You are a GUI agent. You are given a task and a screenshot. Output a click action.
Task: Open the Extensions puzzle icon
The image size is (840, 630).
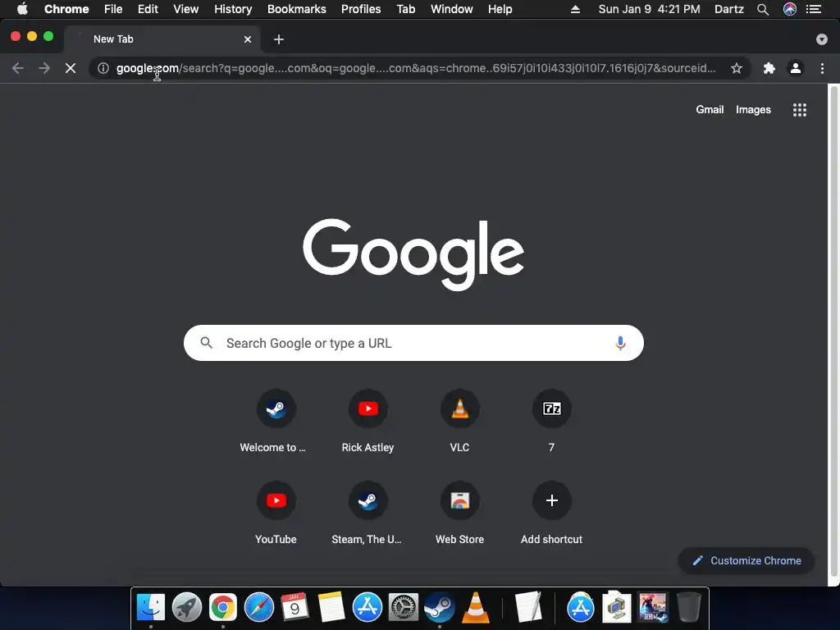pyautogui.click(x=769, y=68)
